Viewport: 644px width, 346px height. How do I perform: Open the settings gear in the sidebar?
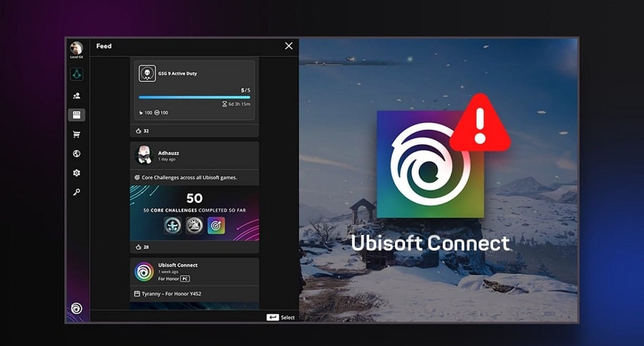pyautogui.click(x=77, y=173)
